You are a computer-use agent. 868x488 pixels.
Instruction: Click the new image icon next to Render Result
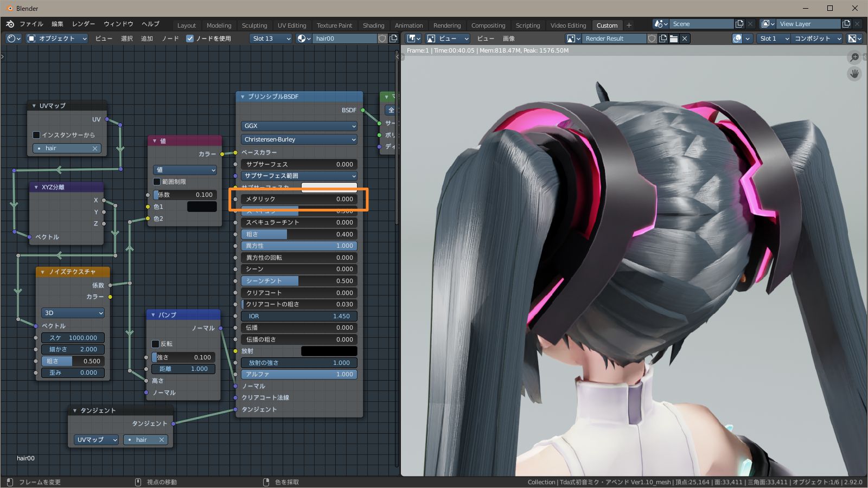tap(663, 38)
